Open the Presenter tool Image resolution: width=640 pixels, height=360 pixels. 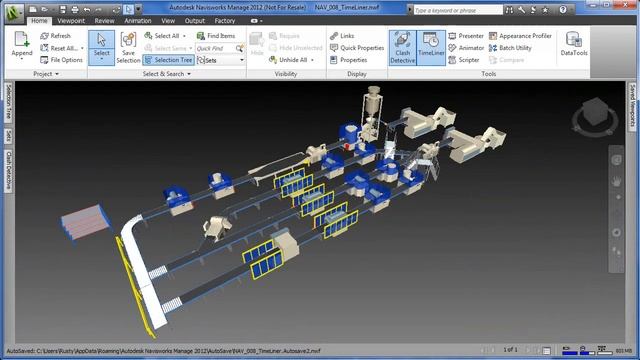[466, 36]
